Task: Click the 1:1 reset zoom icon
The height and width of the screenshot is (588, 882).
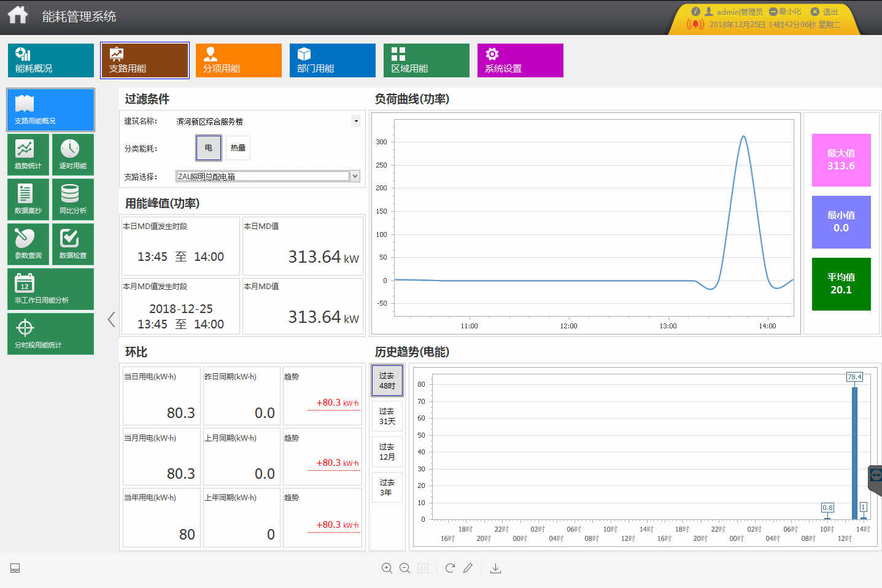Action: pyautogui.click(x=423, y=568)
